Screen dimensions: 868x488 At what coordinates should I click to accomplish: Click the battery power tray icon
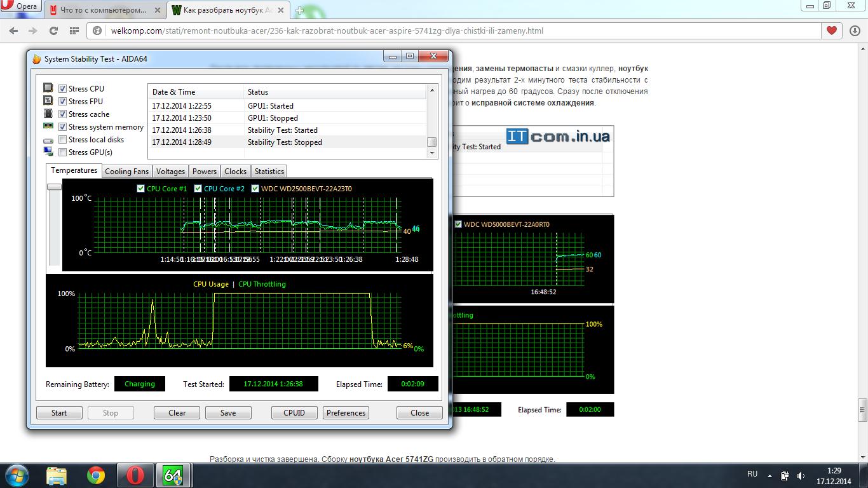click(785, 475)
